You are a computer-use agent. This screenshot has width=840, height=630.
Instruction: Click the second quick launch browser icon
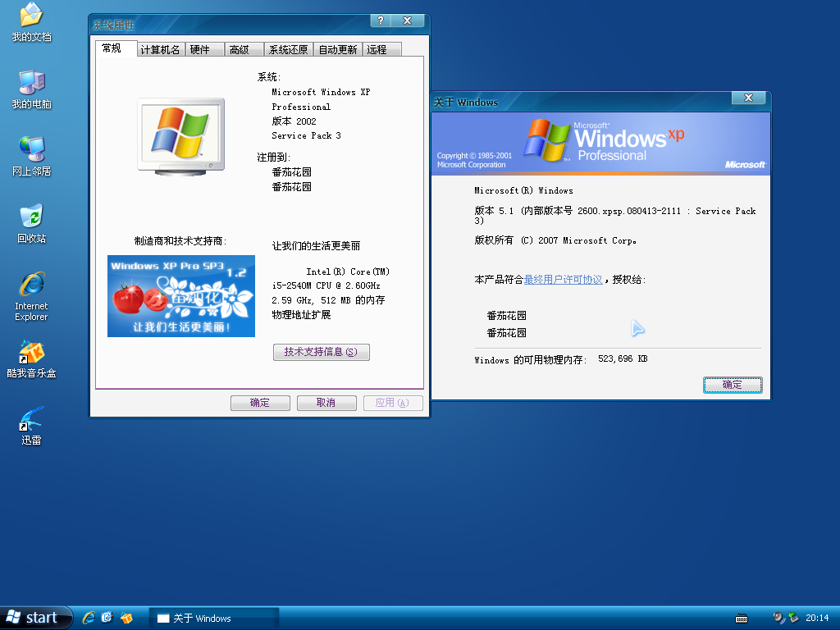coord(107,618)
